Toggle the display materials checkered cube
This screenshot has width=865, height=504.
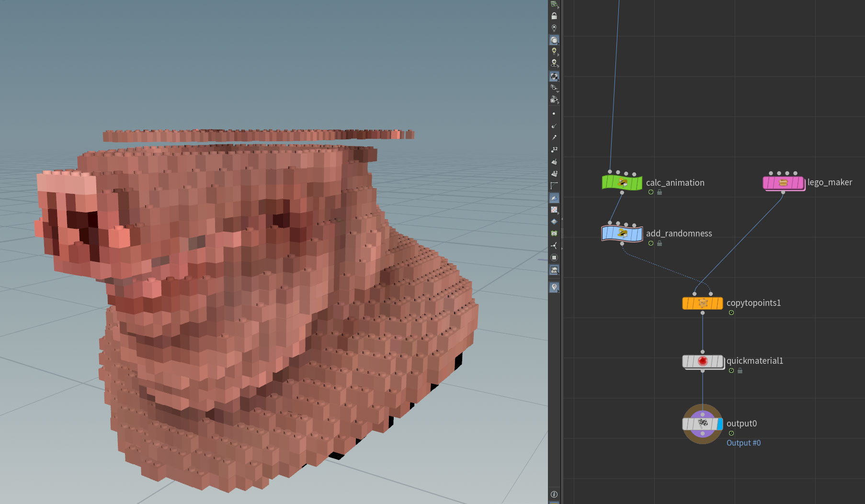[x=554, y=76]
